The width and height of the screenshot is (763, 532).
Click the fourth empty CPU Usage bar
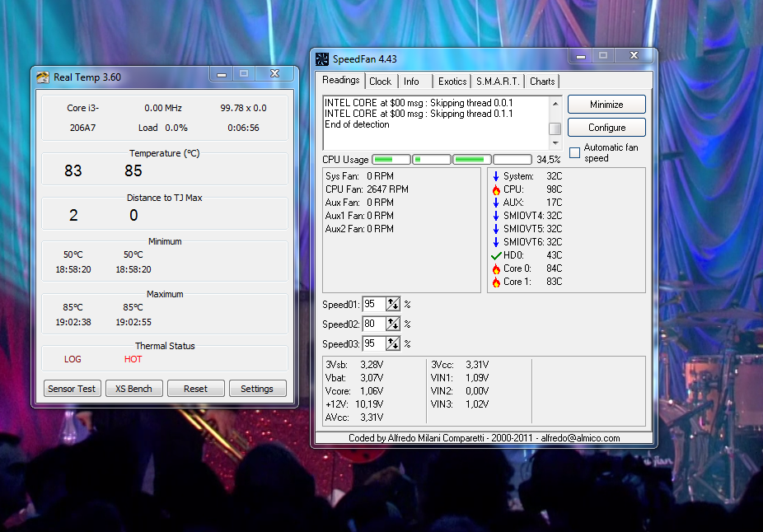click(513, 160)
